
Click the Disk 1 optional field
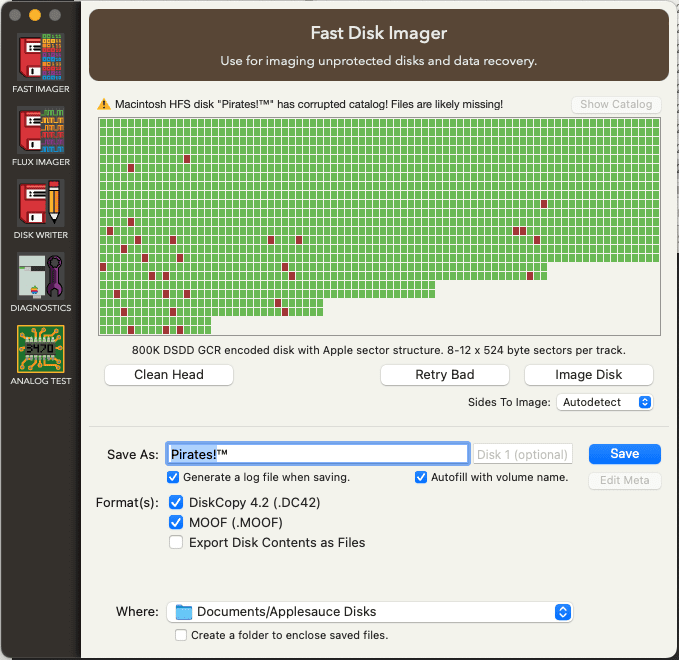pyautogui.click(x=523, y=455)
